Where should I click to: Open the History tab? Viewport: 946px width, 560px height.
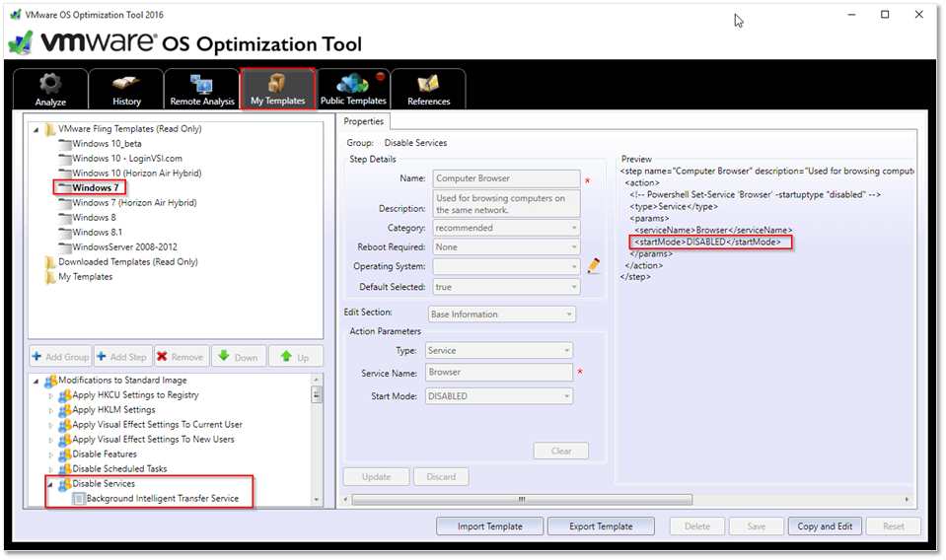coord(126,89)
